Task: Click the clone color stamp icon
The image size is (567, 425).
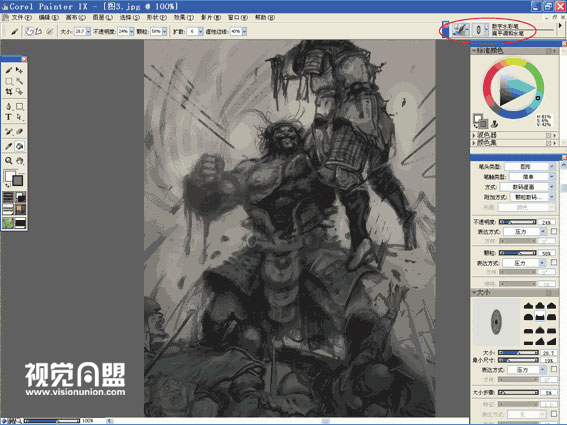Action: tap(494, 124)
